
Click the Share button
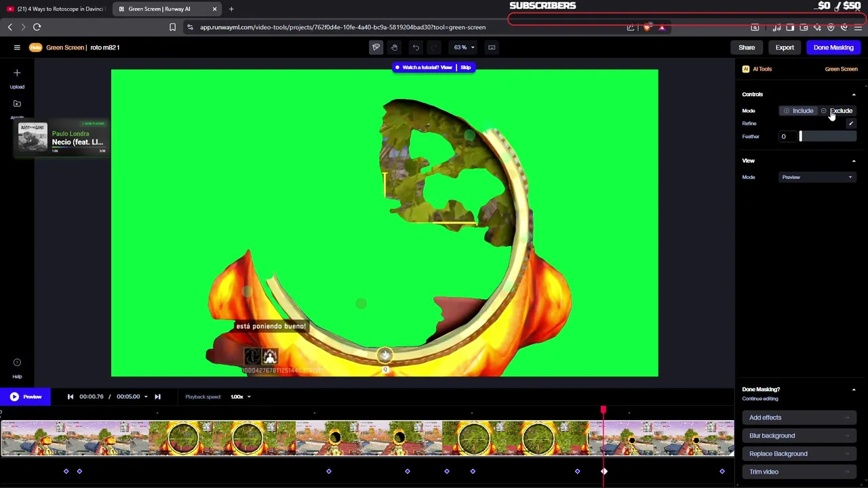click(x=747, y=47)
